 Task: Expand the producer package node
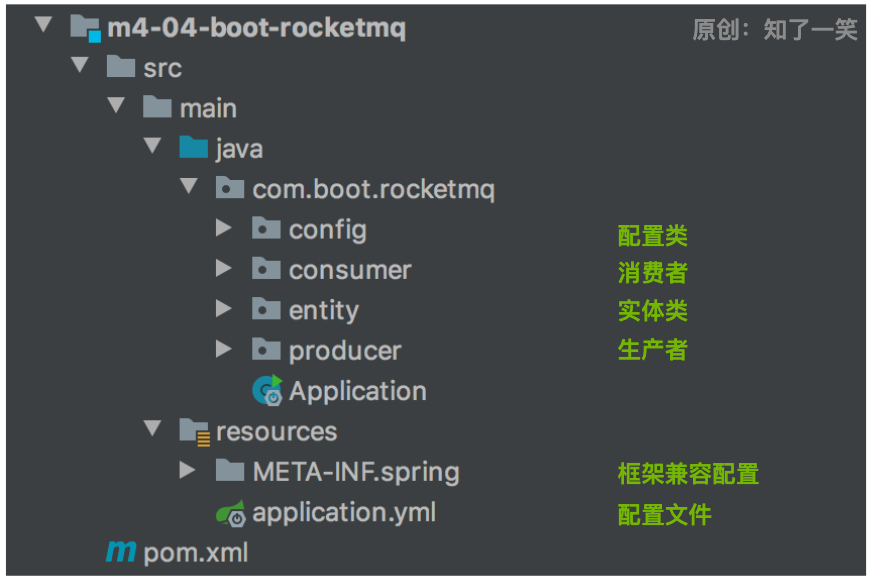click(x=224, y=350)
